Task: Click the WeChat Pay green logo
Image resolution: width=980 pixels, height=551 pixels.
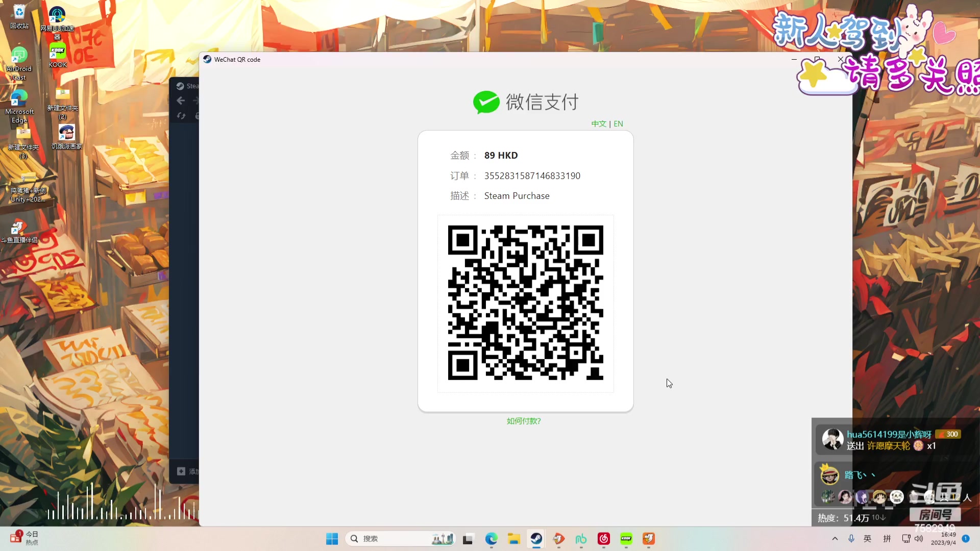Action: [486, 102]
